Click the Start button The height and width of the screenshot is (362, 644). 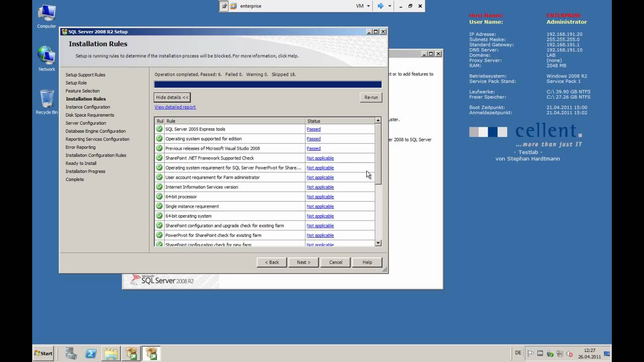click(x=43, y=353)
